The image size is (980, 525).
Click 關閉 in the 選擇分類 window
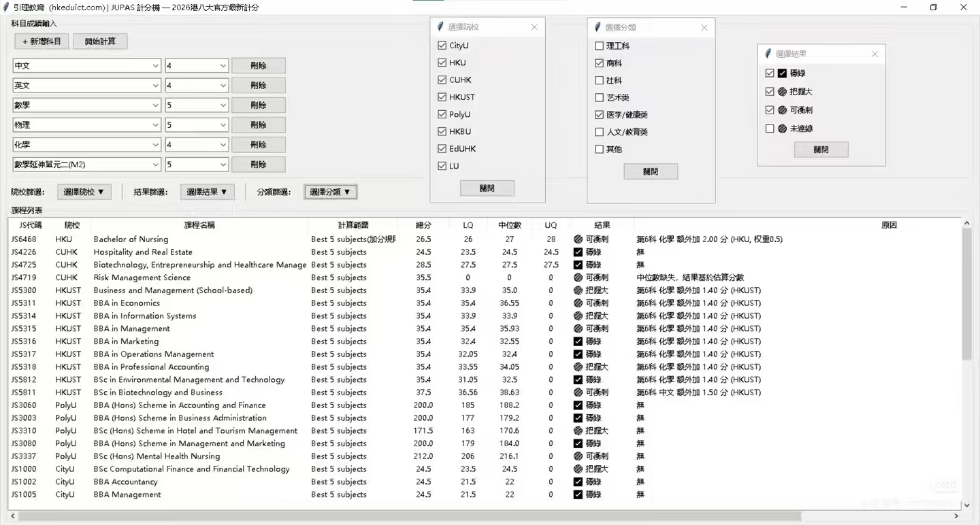651,172
